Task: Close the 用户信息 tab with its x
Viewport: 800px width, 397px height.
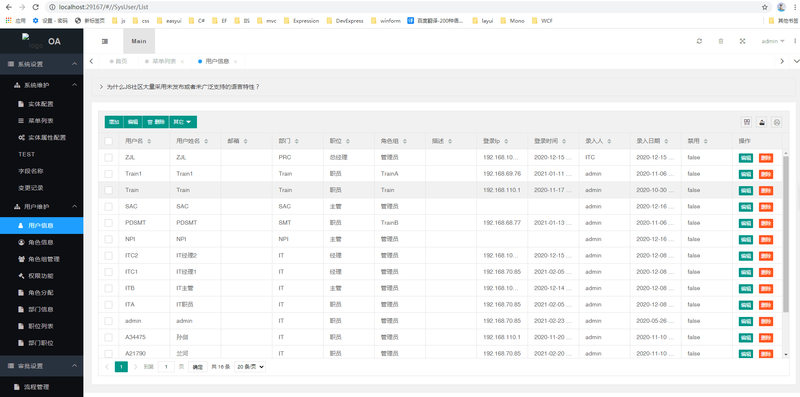Action: (235, 61)
